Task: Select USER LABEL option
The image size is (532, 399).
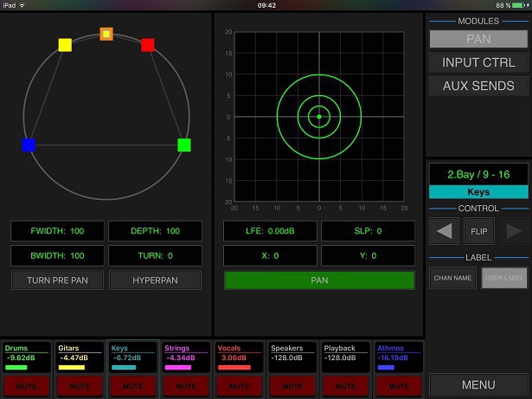Action: [503, 278]
